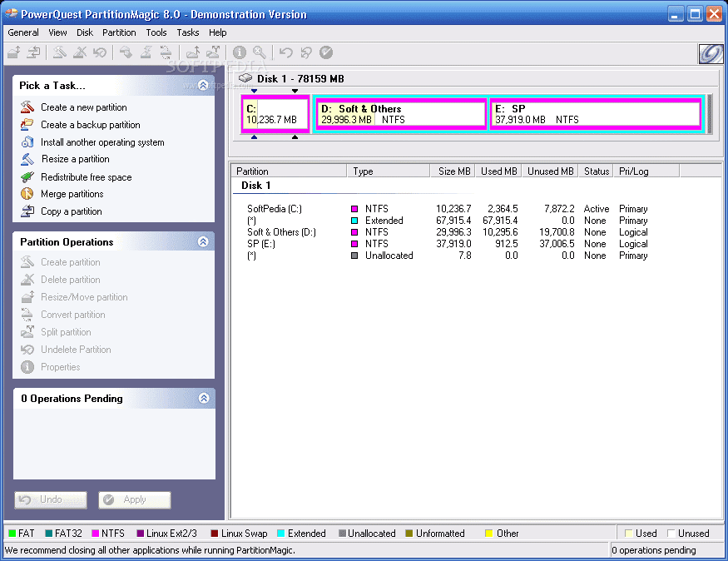The height and width of the screenshot is (561, 728).
Task: Collapse the 0 Operations Pending panel
Action: [x=202, y=399]
